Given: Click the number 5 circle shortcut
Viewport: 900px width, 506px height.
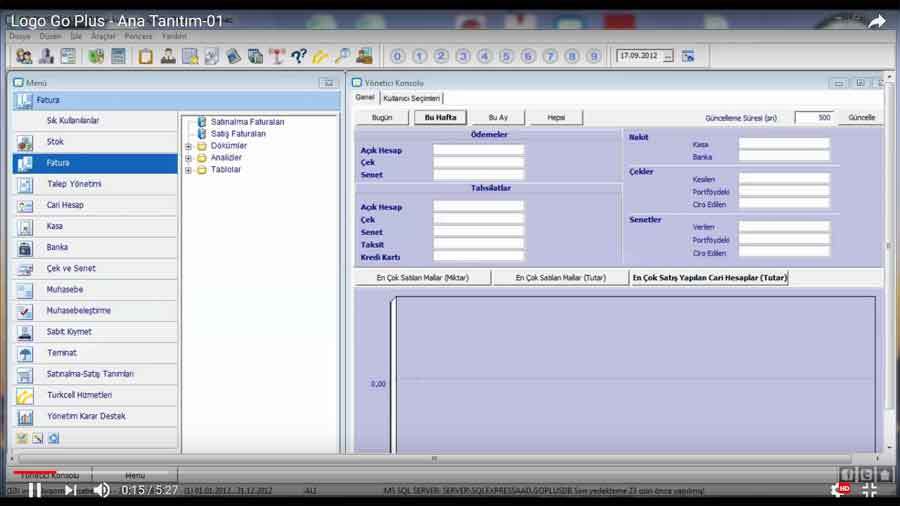Looking at the screenshot, I should pos(506,56).
